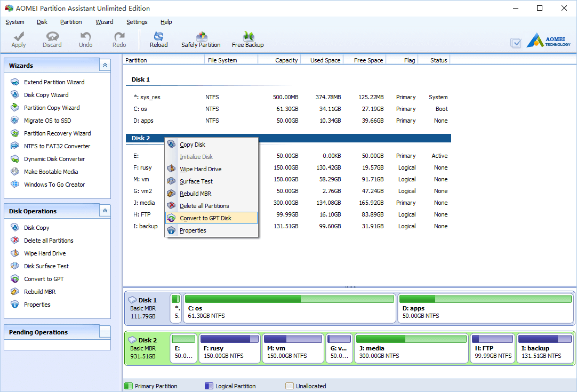Collapse the Wizards panel
This screenshot has height=392, width=577.
[105, 65]
